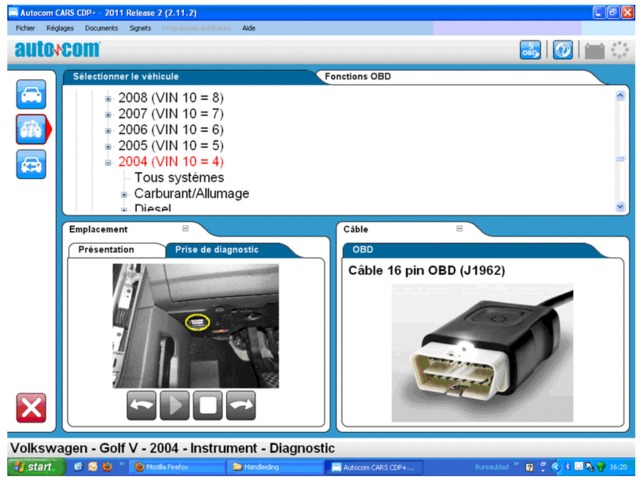
Task: Click Autocom CARS CDP+ taskbar button
Action: pyautogui.click(x=375, y=467)
